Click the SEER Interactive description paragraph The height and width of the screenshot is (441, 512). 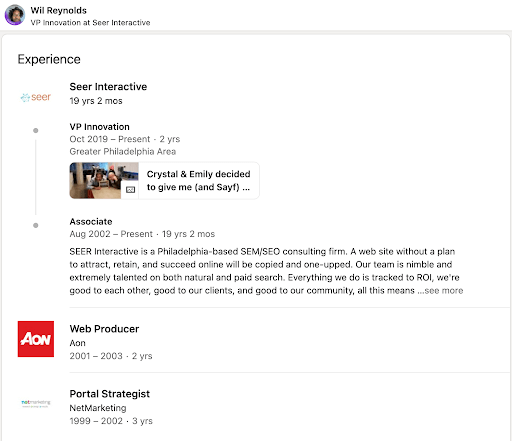click(266, 271)
